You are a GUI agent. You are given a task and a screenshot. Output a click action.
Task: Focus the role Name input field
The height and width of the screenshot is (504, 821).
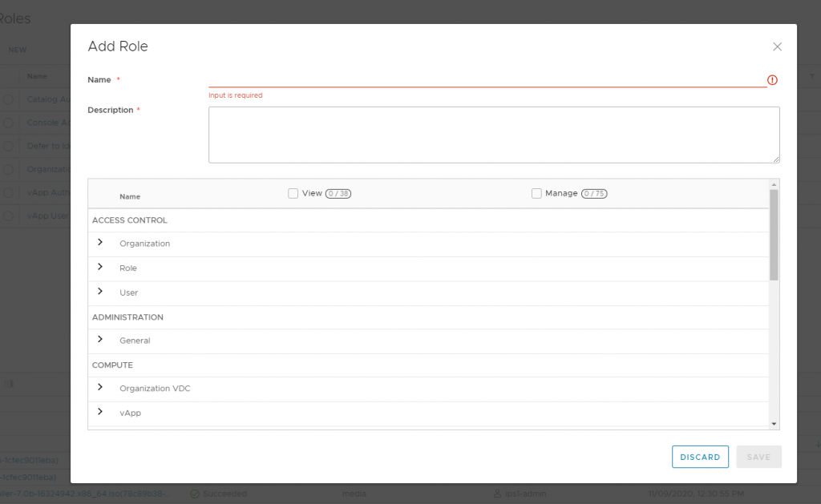[x=487, y=79]
